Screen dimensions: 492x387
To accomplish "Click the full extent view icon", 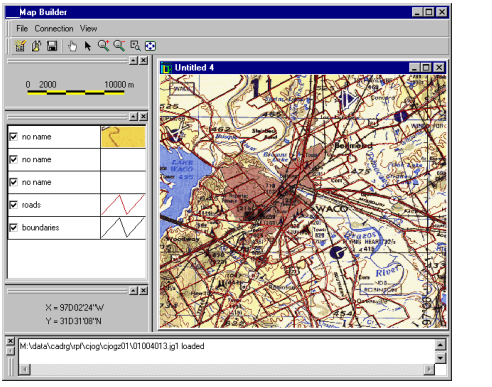I will tap(150, 46).
